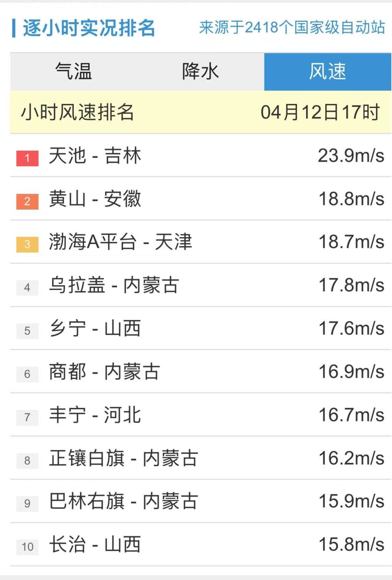
Task: Click the 04月12日17时 timestamp
Action: pyautogui.click(x=320, y=113)
